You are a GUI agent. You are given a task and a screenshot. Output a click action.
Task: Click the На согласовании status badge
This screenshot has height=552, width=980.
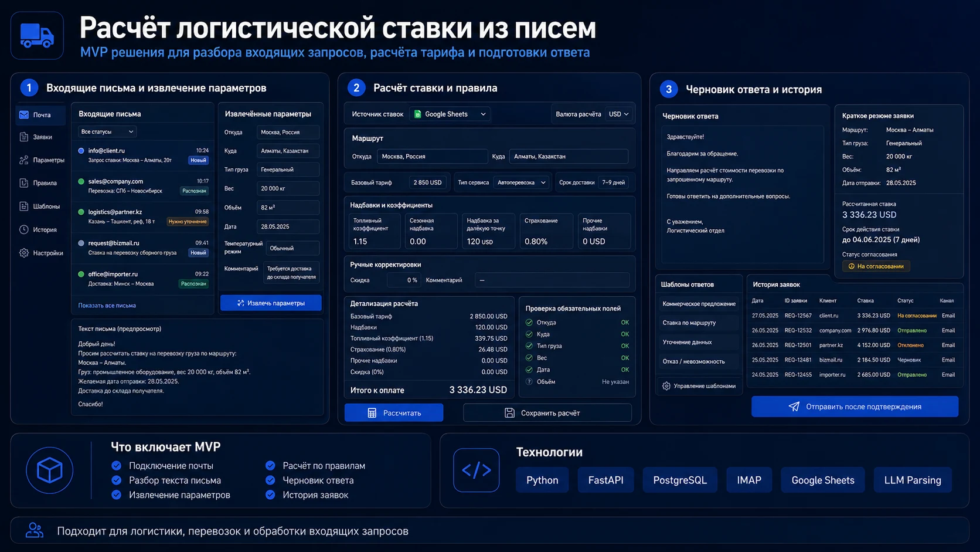876,266
